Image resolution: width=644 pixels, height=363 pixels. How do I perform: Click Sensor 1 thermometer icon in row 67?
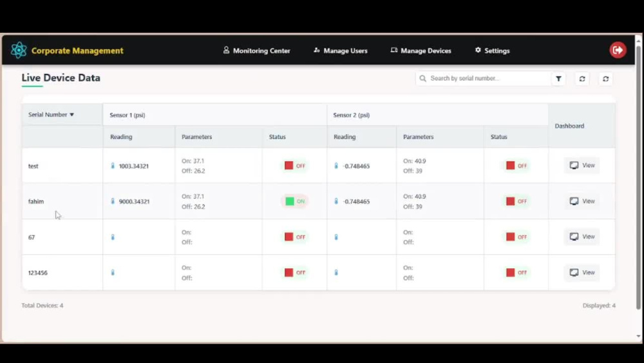coord(113,237)
